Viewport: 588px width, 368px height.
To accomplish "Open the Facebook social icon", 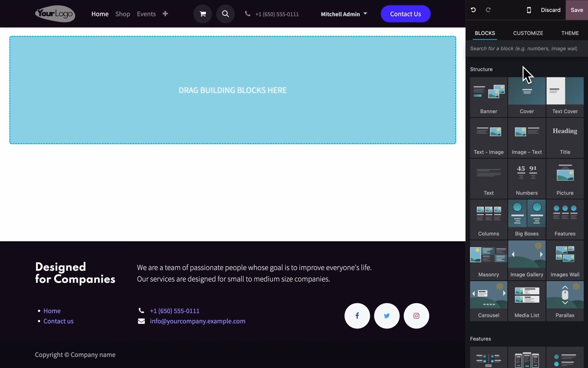I will click(357, 316).
